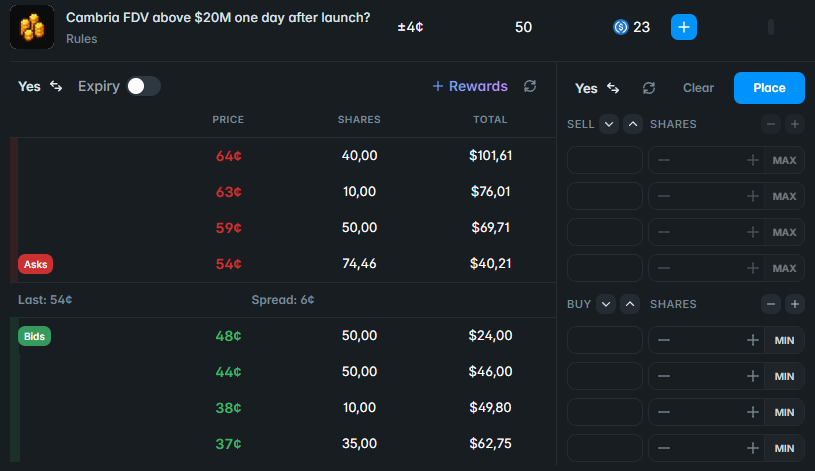Select the 54¢ ask price

click(x=229, y=264)
